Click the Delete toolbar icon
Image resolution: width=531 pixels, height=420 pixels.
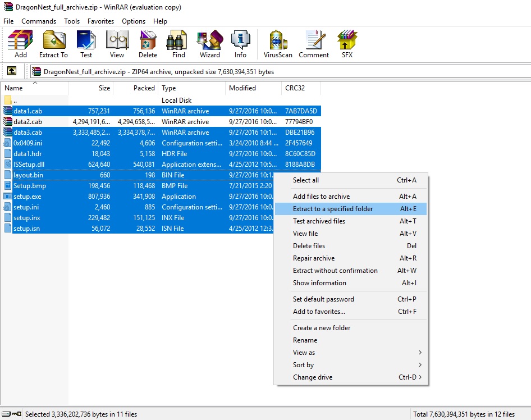point(148,44)
